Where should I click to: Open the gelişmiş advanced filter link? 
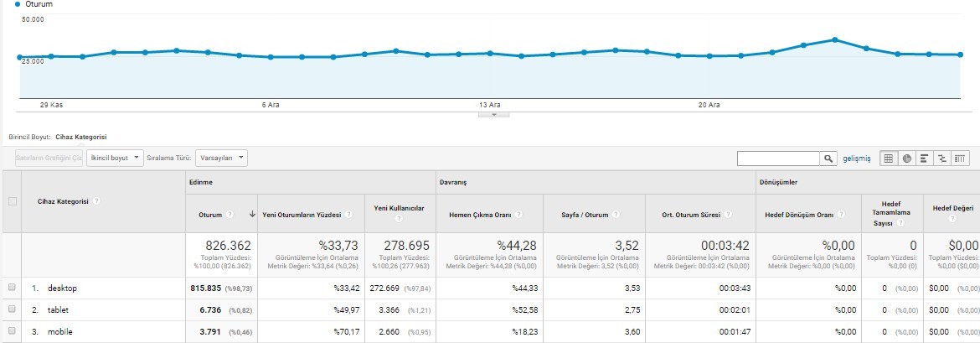(x=856, y=159)
